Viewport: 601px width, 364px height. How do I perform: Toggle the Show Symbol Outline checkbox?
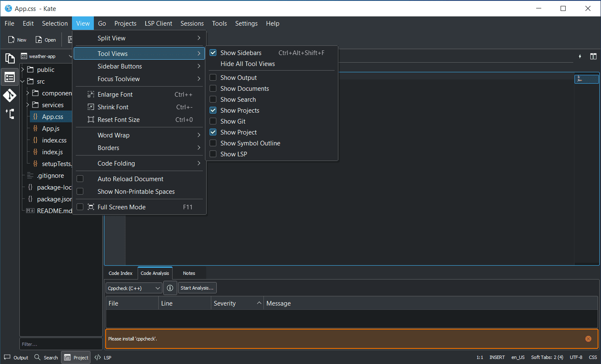coord(213,143)
